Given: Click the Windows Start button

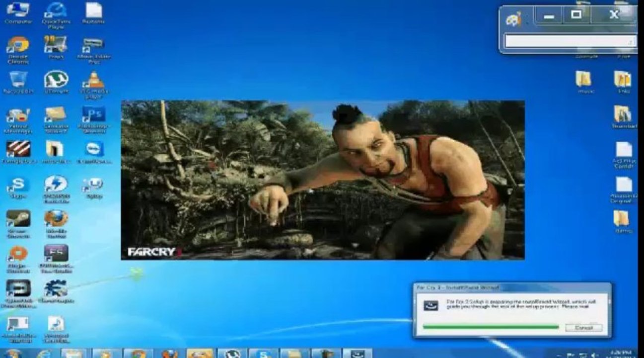Looking at the screenshot, I should tap(13, 354).
